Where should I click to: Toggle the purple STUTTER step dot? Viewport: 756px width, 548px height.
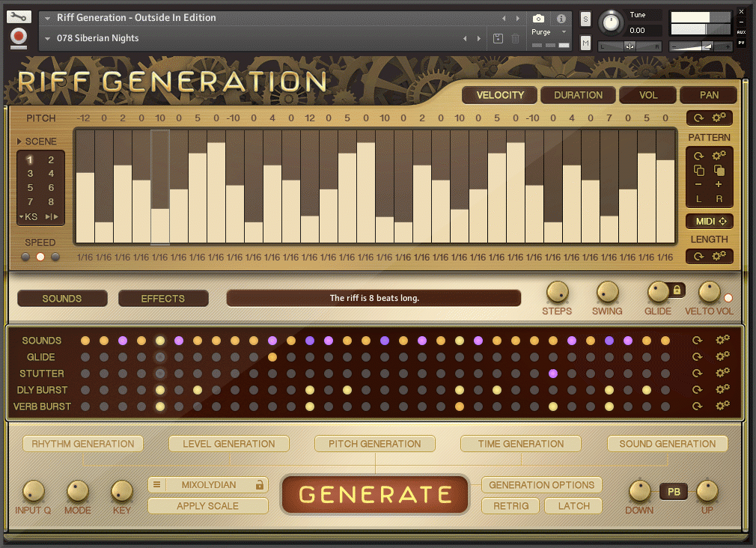[x=553, y=374]
